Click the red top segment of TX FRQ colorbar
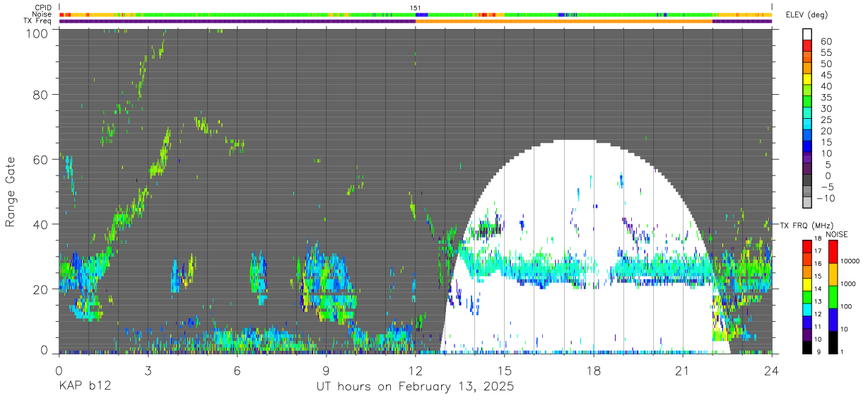868x401 pixels. pyautogui.click(x=807, y=246)
